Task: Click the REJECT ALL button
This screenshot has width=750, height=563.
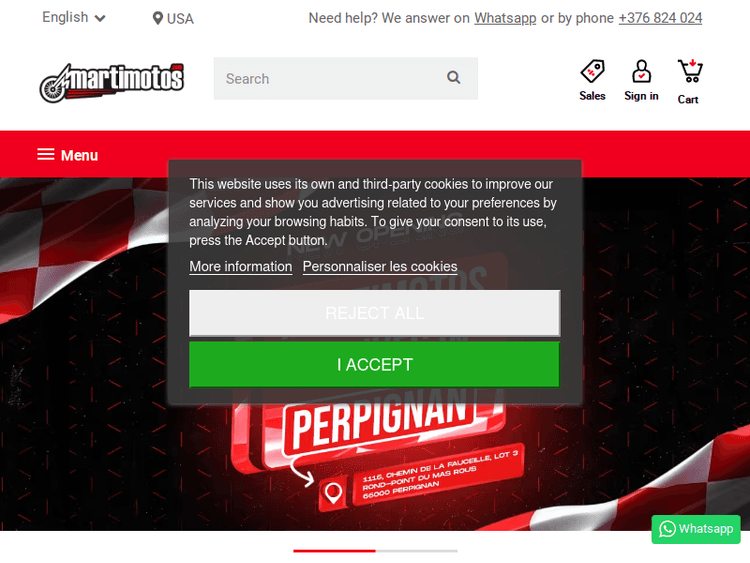Action: pos(375,313)
